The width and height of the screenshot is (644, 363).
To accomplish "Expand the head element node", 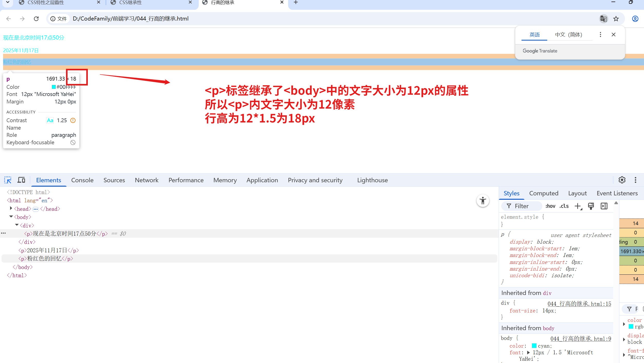I will pos(11,208).
